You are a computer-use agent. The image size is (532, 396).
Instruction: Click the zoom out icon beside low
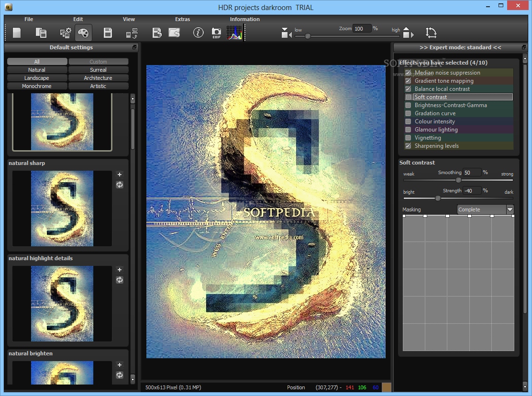(287, 33)
